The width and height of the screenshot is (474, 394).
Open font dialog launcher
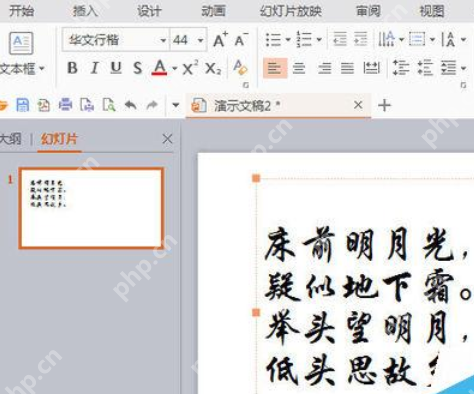click(246, 85)
